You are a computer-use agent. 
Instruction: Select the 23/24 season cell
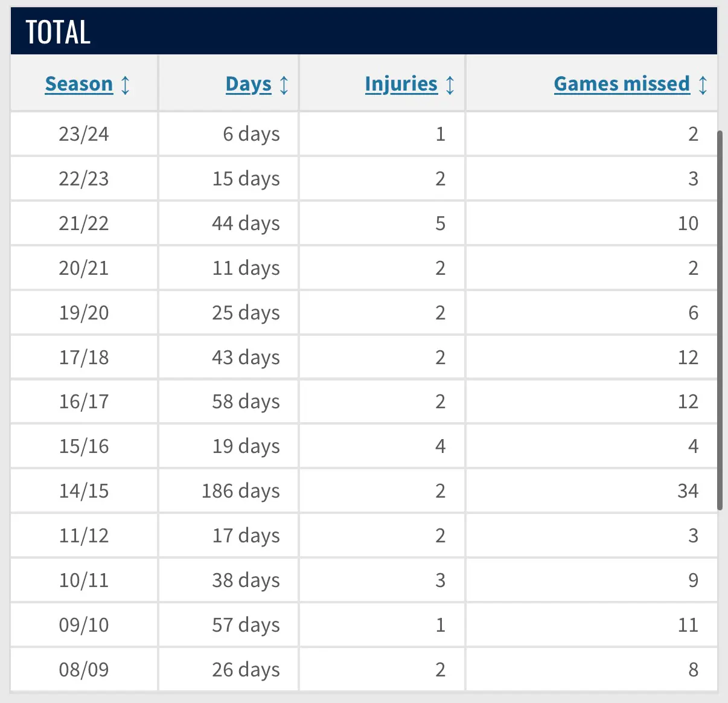84,134
